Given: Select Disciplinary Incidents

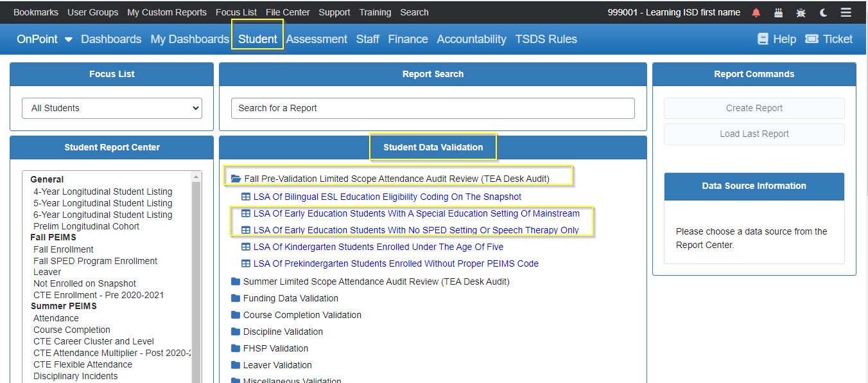Looking at the screenshot, I should pyautogui.click(x=76, y=376).
